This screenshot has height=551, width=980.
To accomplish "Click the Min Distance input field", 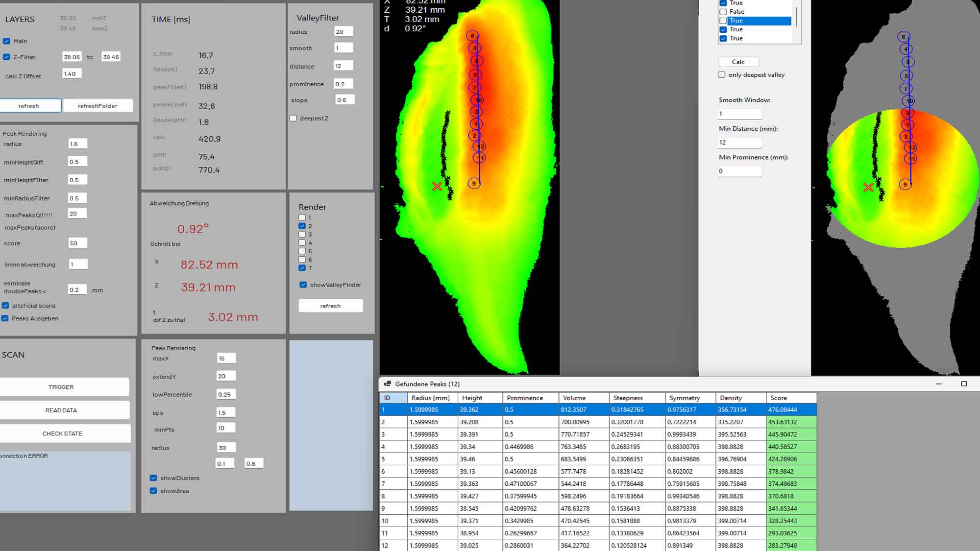I will 739,143.
